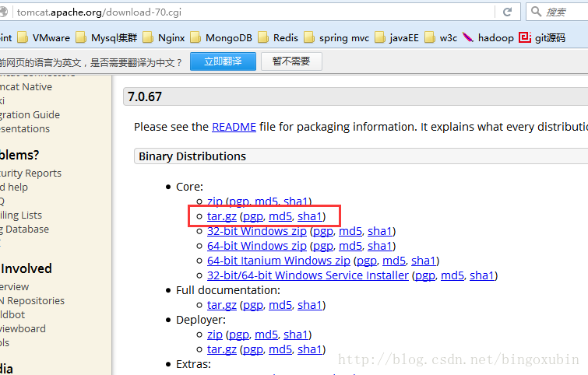Screen dimensions: 588x375
Task: Click the 7.0.67 version heading
Action: [x=145, y=96]
